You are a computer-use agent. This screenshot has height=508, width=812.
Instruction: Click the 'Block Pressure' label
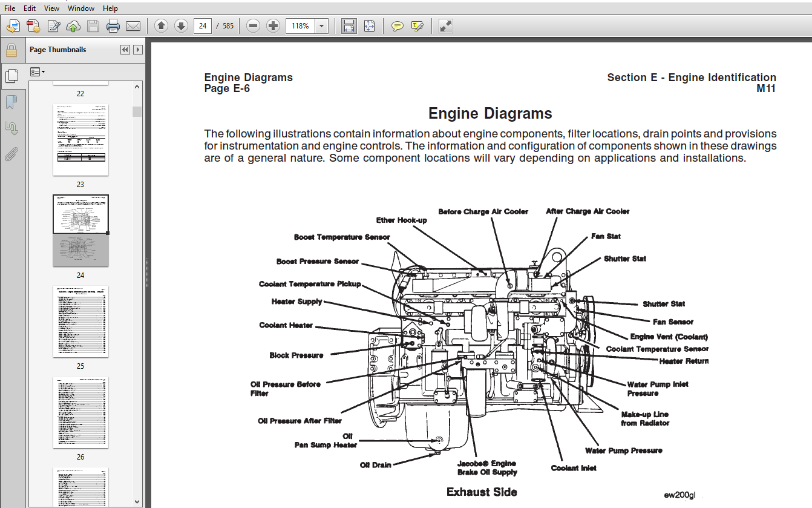296,355
